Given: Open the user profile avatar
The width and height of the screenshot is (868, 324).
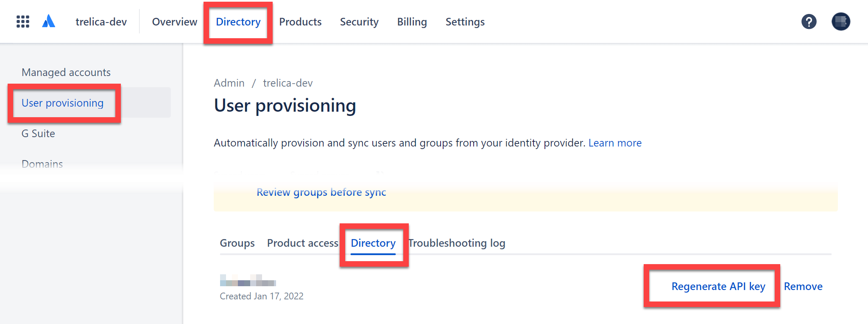Looking at the screenshot, I should pos(840,22).
